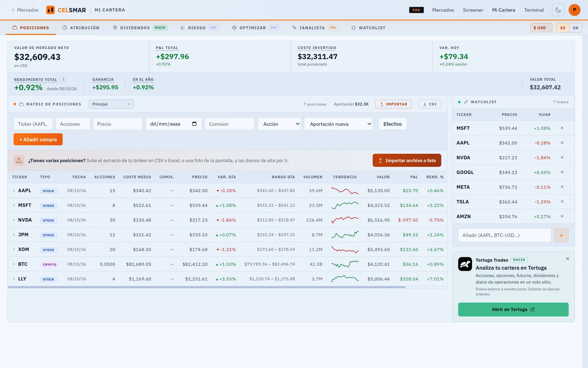Open Terminal in the top navigation
This screenshot has height=368, width=588.
534,10
